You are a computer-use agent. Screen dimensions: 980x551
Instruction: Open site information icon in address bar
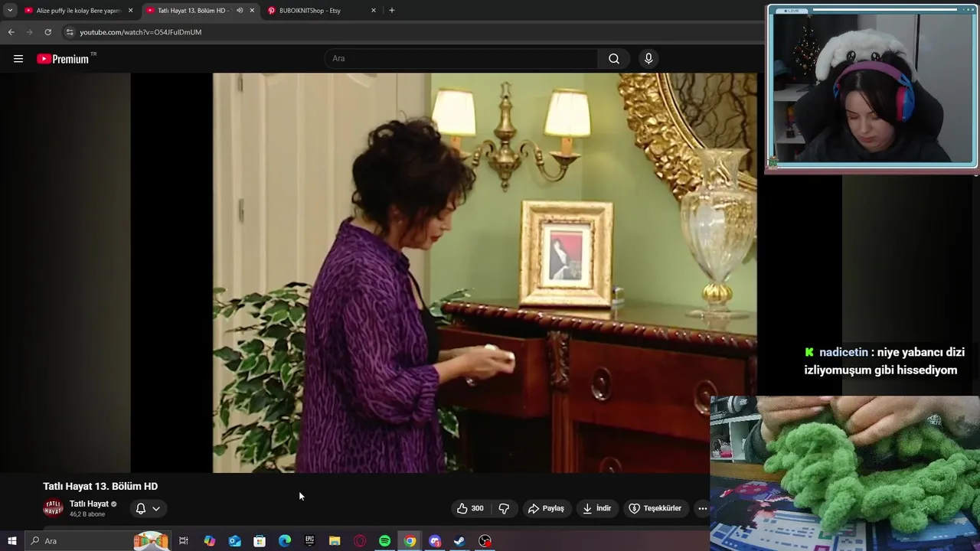(x=70, y=32)
